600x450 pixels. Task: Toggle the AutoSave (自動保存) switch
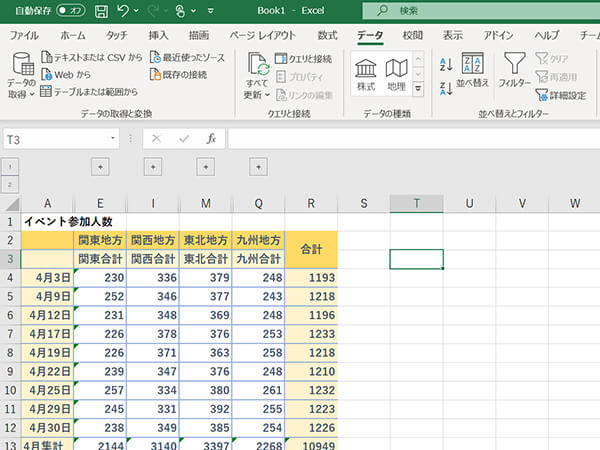pos(70,11)
